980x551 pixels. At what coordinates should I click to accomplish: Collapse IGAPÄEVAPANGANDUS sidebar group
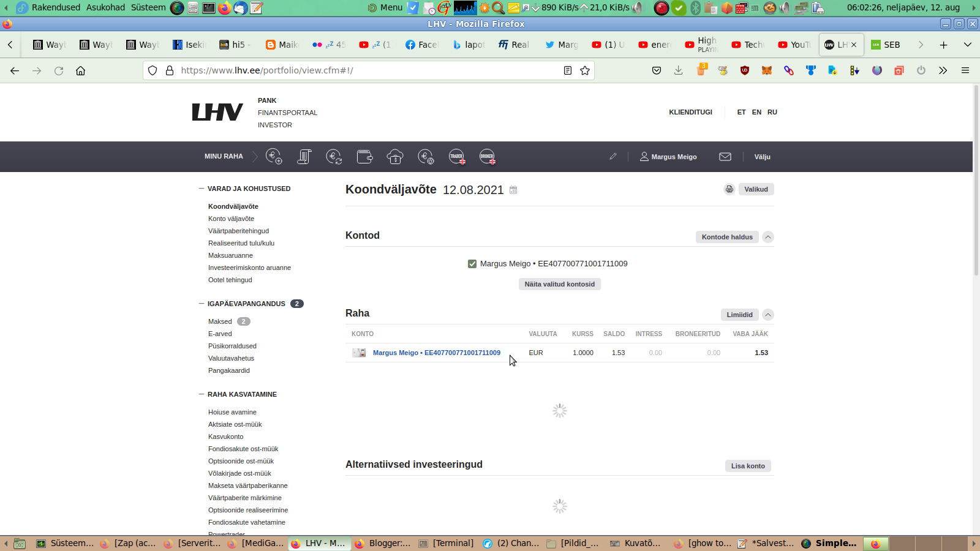tap(202, 304)
